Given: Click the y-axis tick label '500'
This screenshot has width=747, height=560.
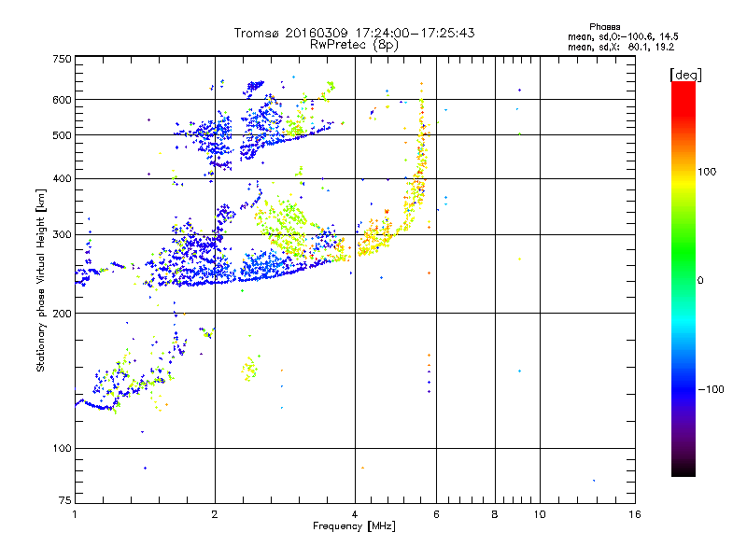Looking at the screenshot, I should pyautogui.click(x=62, y=135).
